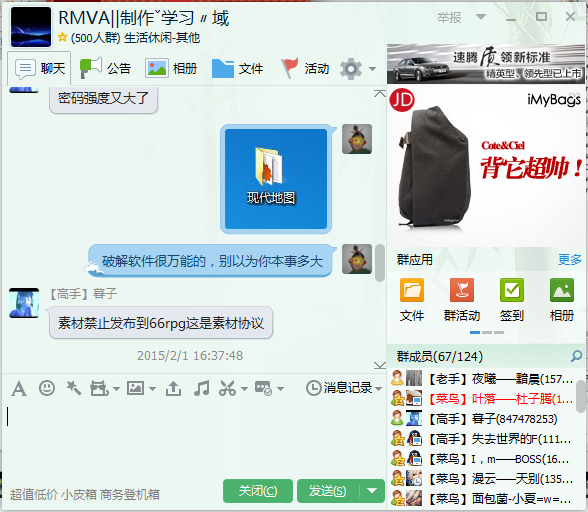Click the collapse-up chevron above chat scrollbar
Viewport: 588px width, 512px height.
(x=380, y=93)
